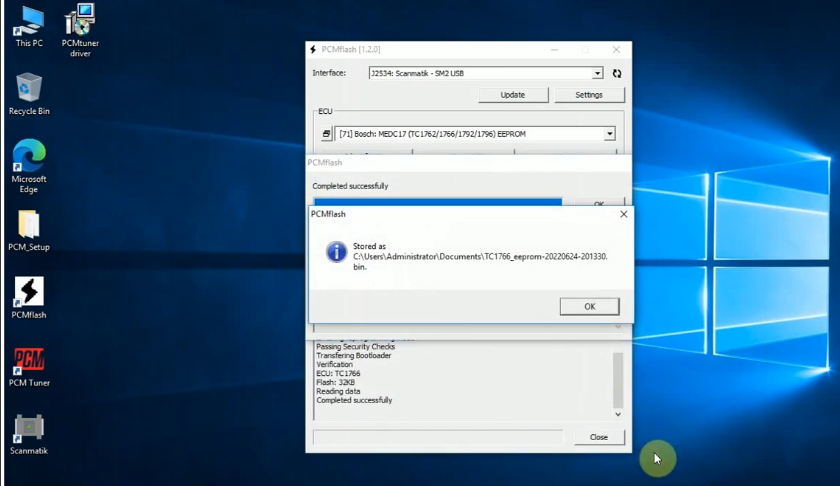This screenshot has height=486, width=840.
Task: Click 'Passing Security Checks' log line
Action: coord(355,347)
